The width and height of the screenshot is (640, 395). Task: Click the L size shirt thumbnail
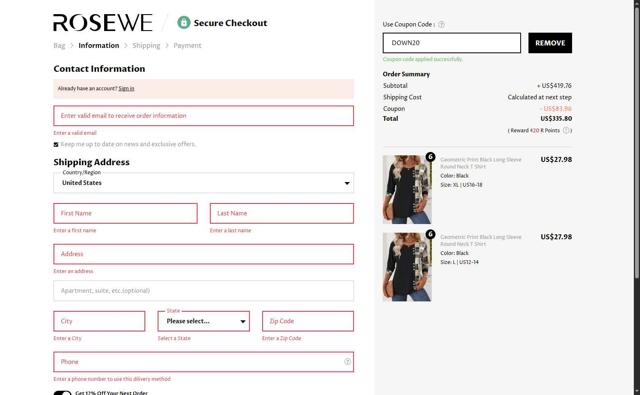click(407, 267)
